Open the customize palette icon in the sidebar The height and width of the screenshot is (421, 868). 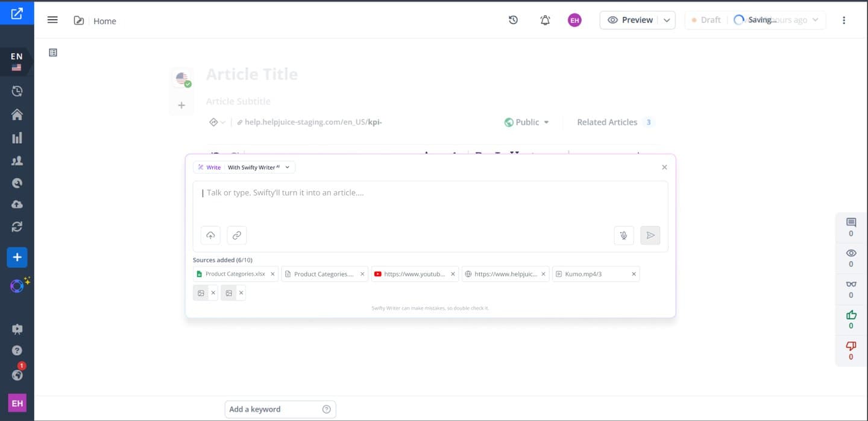(17, 183)
